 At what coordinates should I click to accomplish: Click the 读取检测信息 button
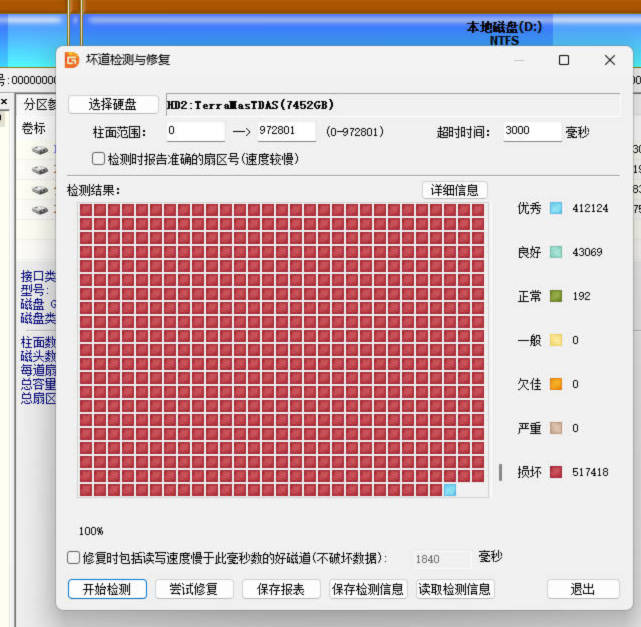[455, 589]
